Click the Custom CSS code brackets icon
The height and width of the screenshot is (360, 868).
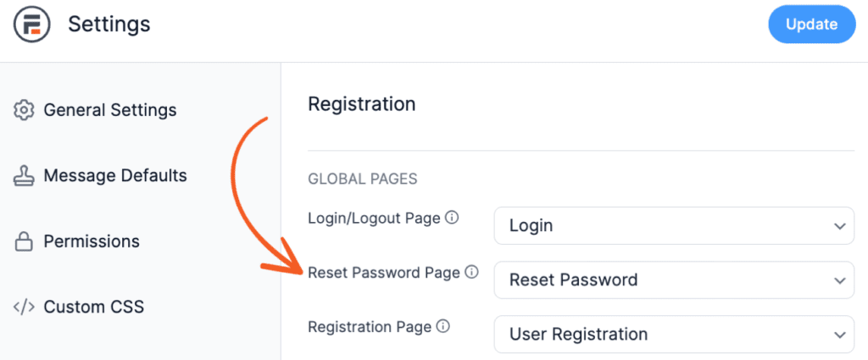24,307
